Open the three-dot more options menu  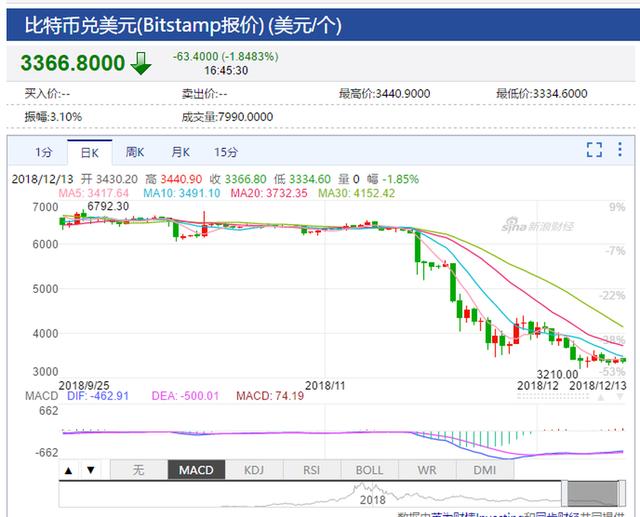620,150
